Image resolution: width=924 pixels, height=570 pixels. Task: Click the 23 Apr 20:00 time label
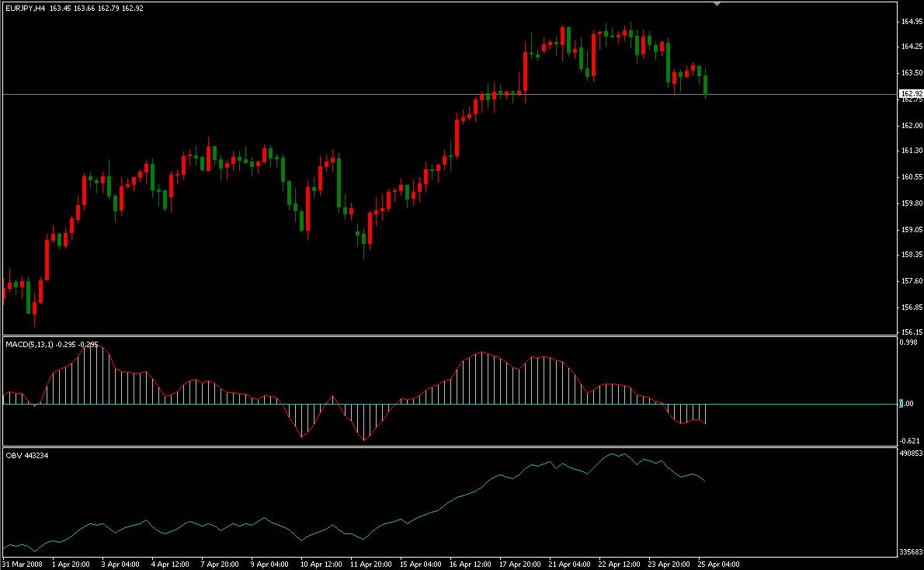coord(669,564)
